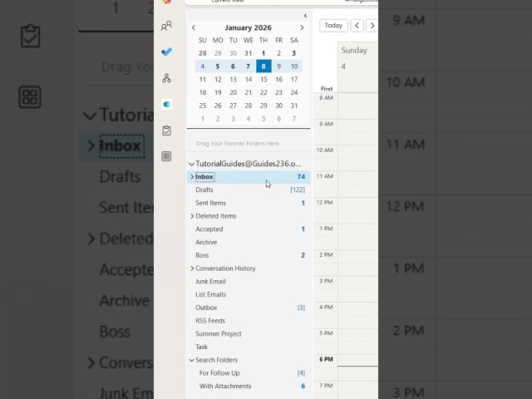
Task: Expand the Inbox folder chevron
Action: [x=192, y=177]
